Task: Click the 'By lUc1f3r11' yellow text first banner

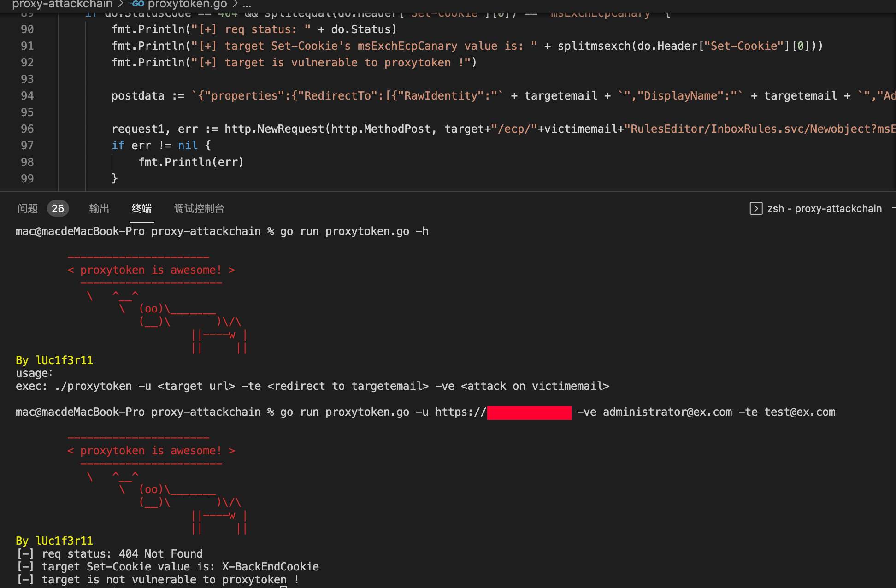Action: coord(54,360)
